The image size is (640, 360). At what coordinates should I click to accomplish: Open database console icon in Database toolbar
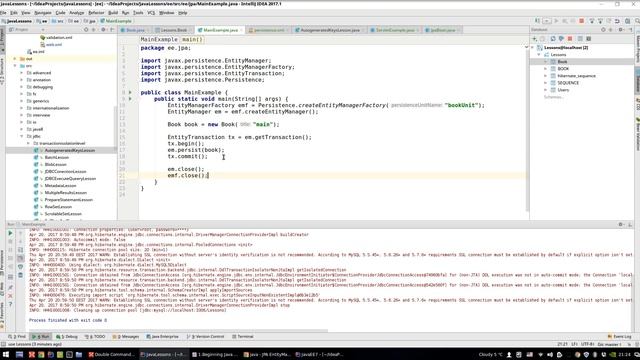(589, 38)
